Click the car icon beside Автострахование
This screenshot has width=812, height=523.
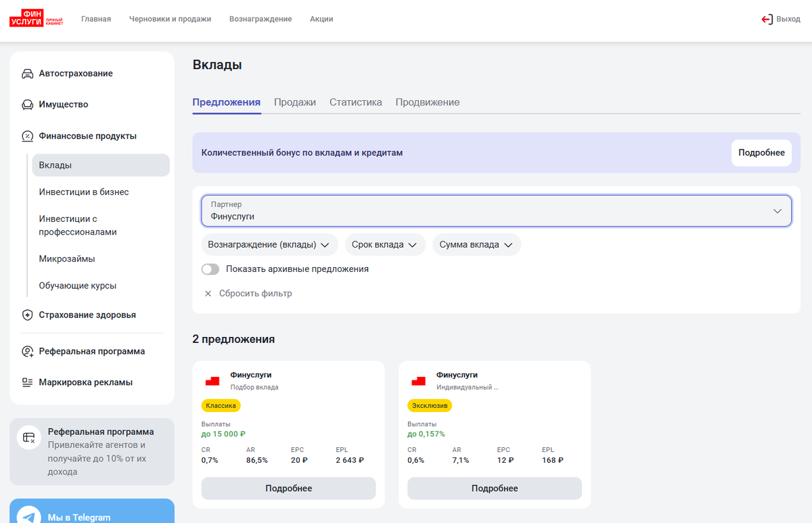tap(28, 74)
